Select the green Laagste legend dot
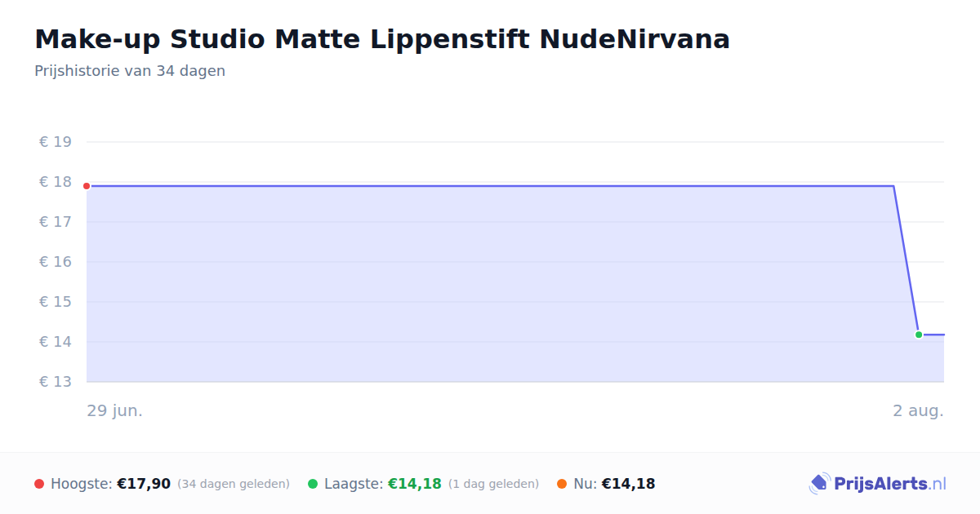The image size is (980, 514). (x=313, y=484)
